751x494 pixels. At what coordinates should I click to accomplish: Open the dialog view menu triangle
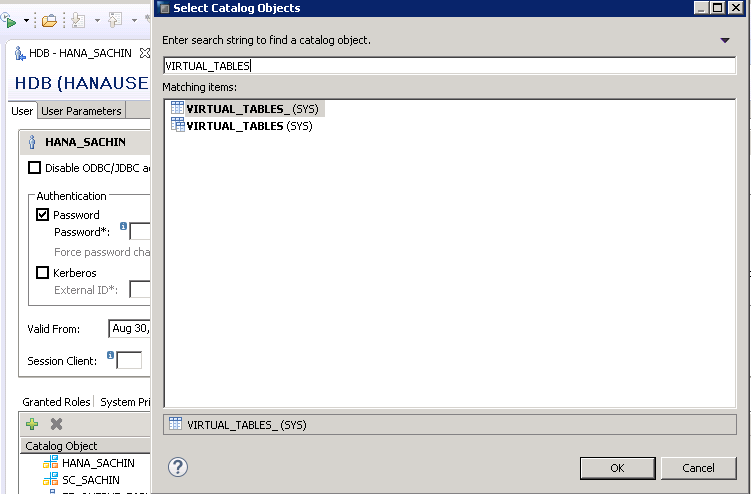pos(725,40)
